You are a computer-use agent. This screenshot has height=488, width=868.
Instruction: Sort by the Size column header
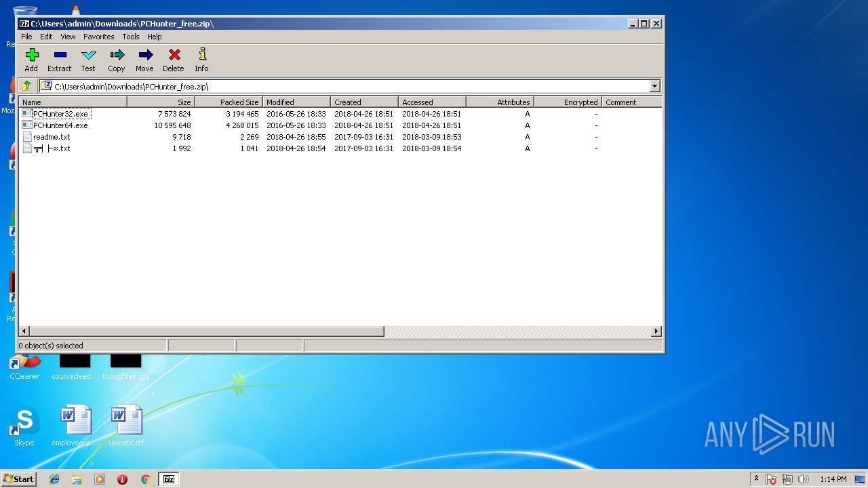coord(161,102)
